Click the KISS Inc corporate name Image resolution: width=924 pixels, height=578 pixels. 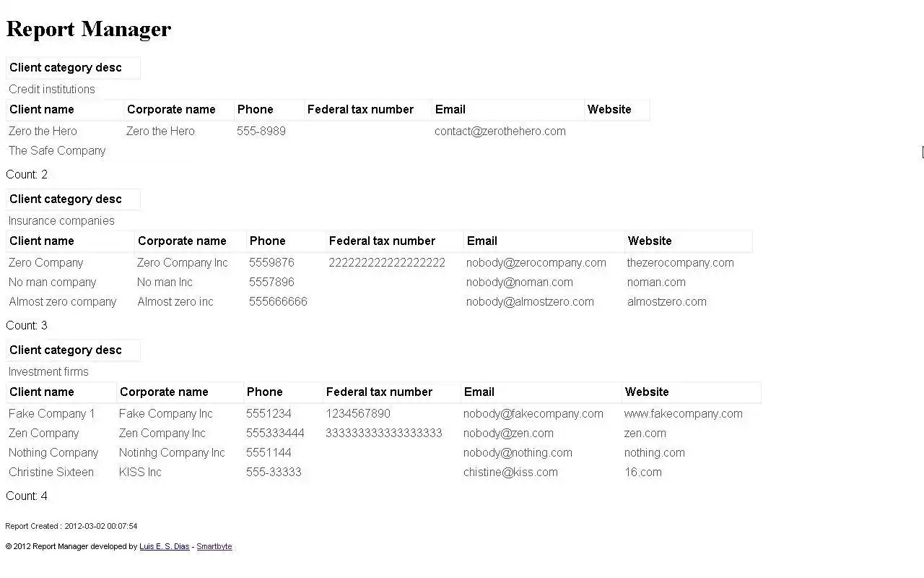click(x=140, y=473)
